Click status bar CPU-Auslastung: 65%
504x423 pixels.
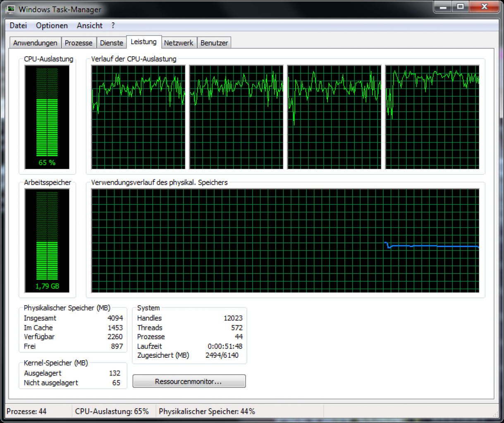click(x=112, y=411)
